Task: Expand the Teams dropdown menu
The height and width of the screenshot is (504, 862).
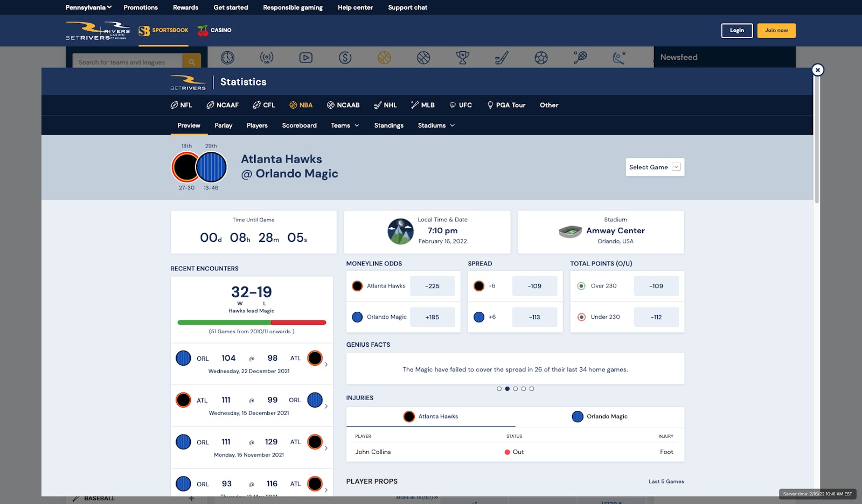Action: (x=345, y=125)
